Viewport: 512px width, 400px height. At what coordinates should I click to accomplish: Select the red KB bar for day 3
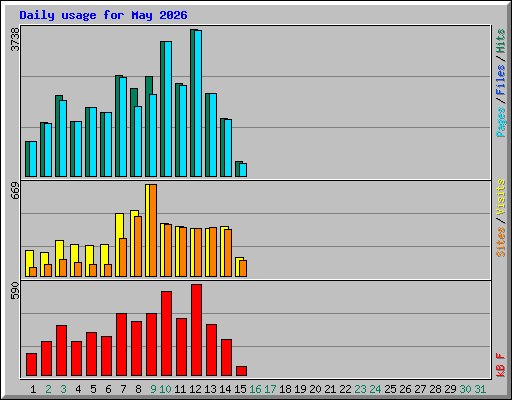(x=61, y=351)
